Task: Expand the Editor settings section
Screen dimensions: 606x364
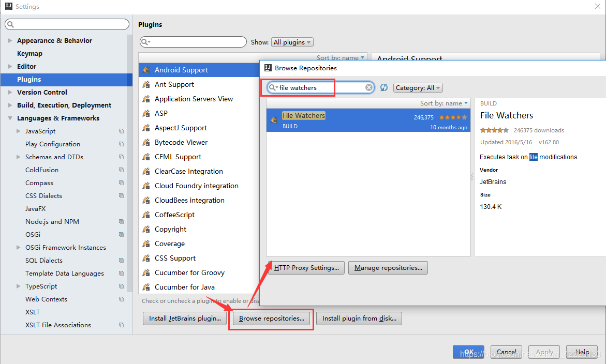Action: click(x=10, y=66)
